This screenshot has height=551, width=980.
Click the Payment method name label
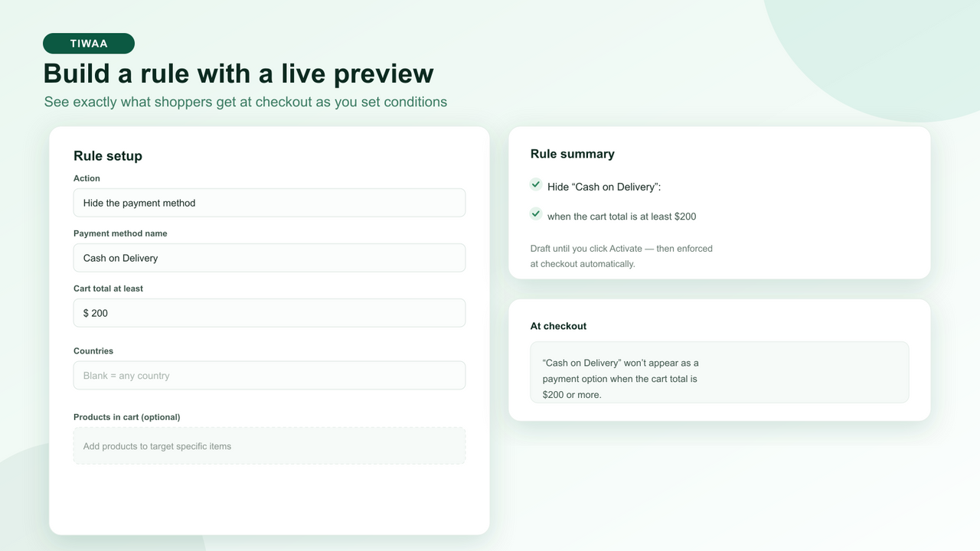[120, 233]
